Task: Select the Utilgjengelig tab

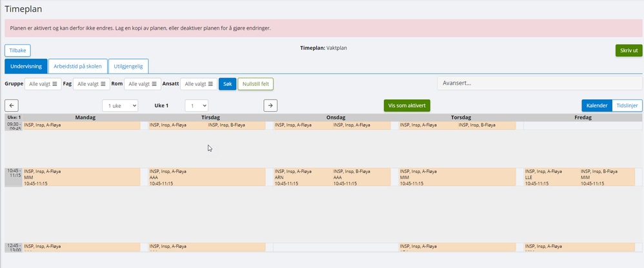Action: [128, 66]
